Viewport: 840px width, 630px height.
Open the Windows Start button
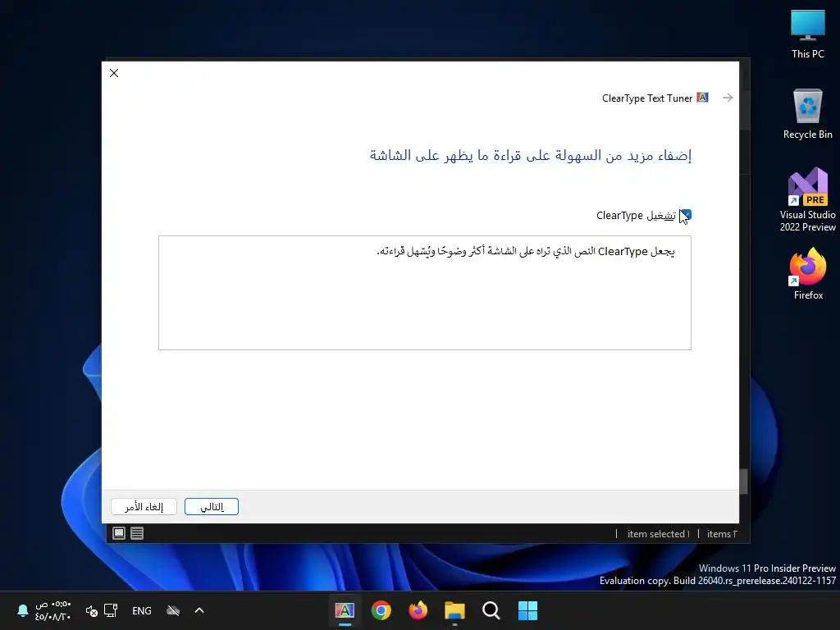pyautogui.click(x=527, y=610)
